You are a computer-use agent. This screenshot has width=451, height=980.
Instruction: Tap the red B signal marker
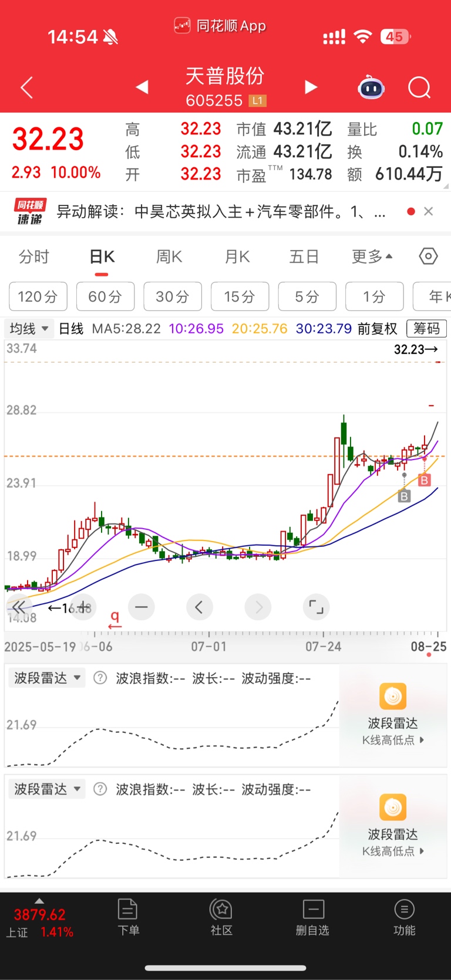pyautogui.click(x=424, y=480)
